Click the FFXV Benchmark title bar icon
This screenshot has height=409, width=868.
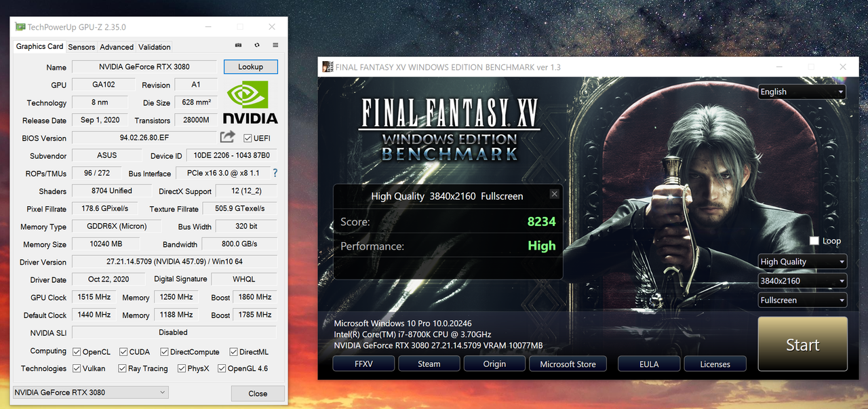[328, 67]
